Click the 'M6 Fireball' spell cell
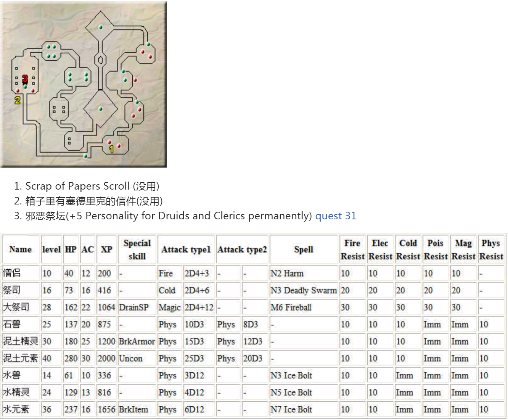This screenshot has width=508, height=420. pos(304,307)
